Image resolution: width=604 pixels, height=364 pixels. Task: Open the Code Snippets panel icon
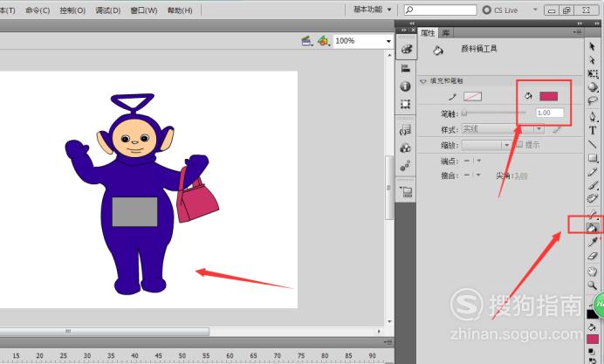[406, 130]
